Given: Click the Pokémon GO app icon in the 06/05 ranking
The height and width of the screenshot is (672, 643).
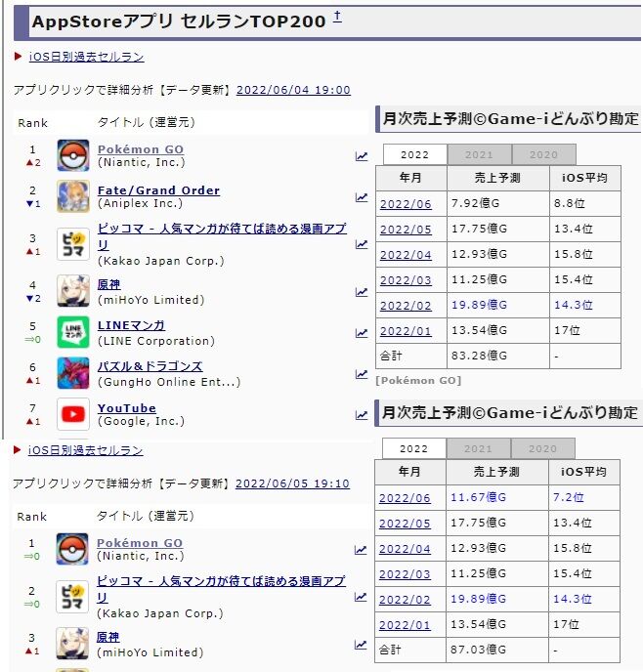Looking at the screenshot, I should (72, 549).
